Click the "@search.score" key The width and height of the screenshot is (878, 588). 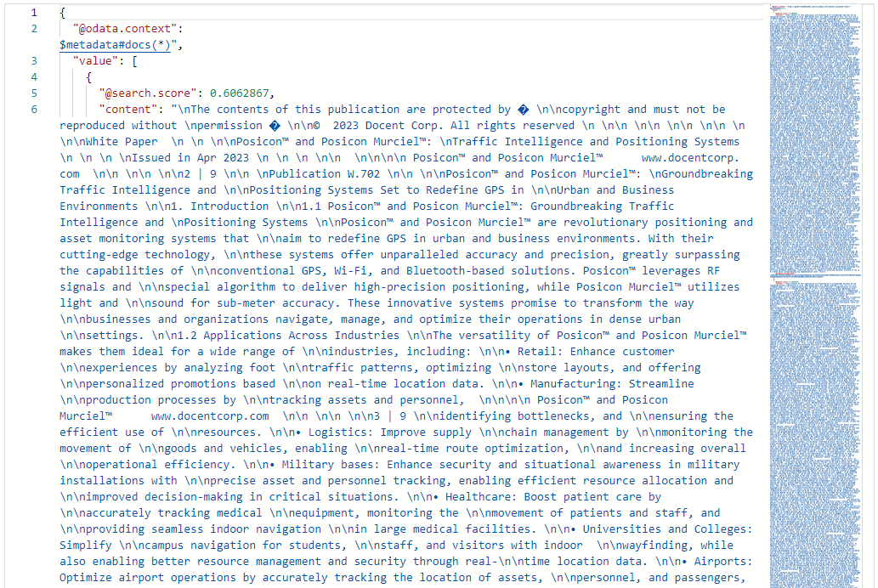(x=148, y=93)
